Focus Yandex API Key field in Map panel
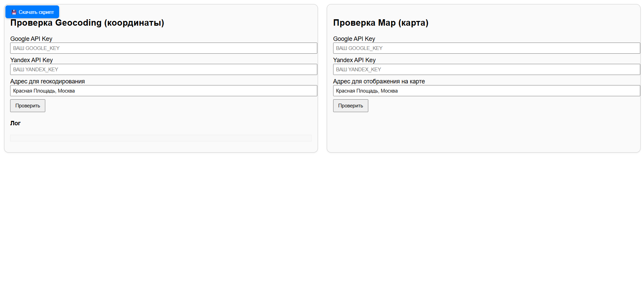Screen dimensions: 644x284 click(x=486, y=70)
